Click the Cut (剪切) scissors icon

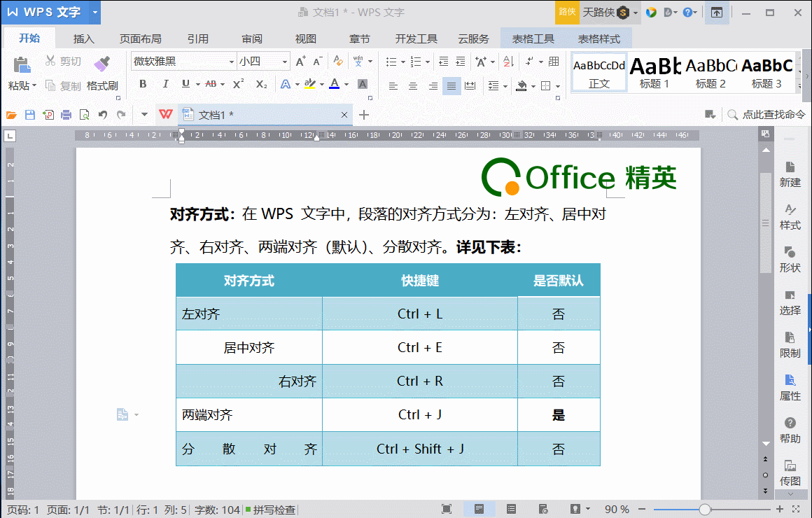(50, 61)
